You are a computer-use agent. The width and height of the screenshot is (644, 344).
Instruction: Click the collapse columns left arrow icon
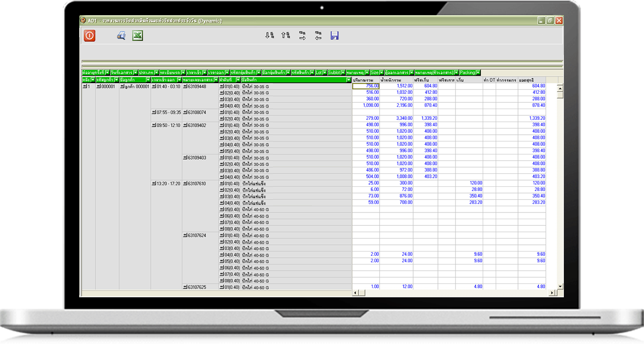pos(318,35)
